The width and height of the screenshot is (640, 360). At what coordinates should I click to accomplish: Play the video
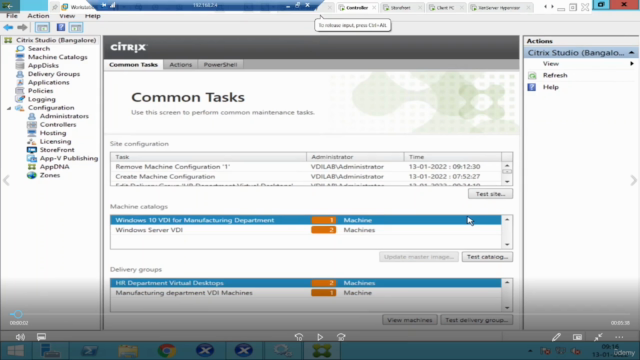pyautogui.click(x=320, y=337)
